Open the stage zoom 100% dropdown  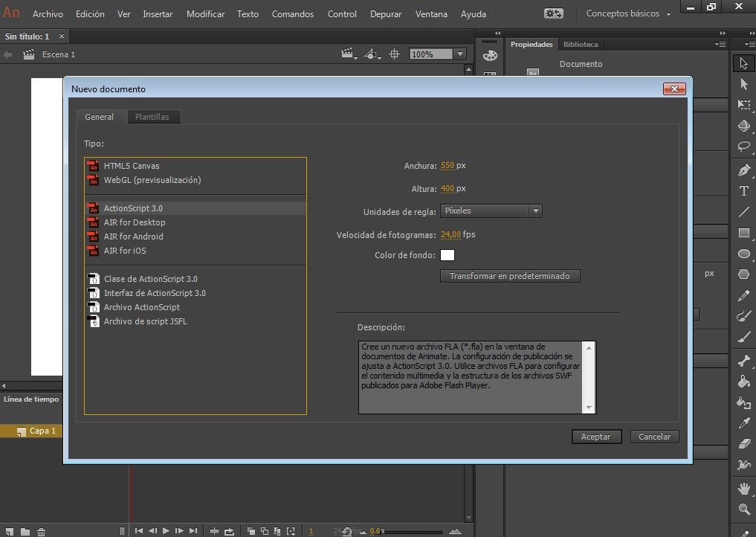click(460, 54)
